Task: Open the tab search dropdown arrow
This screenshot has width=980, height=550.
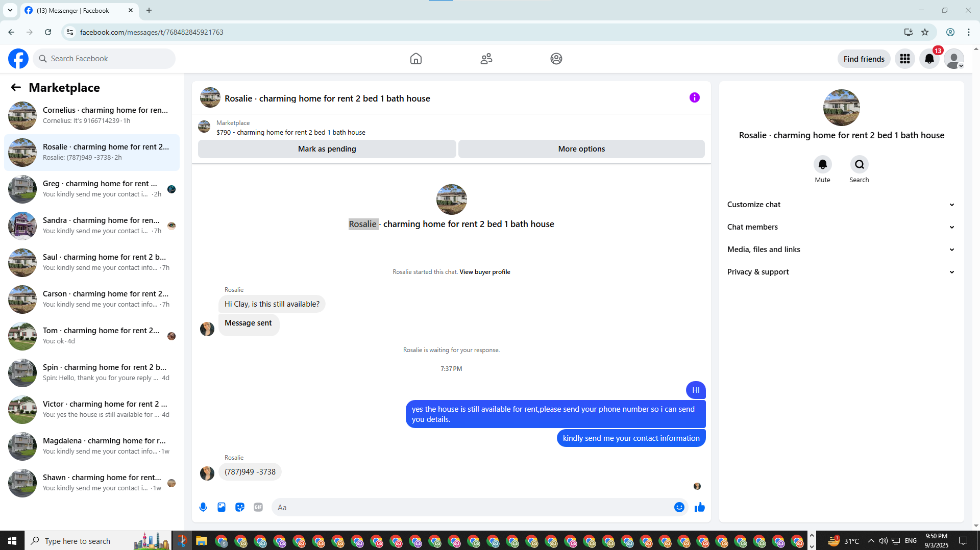Action: click(10, 10)
